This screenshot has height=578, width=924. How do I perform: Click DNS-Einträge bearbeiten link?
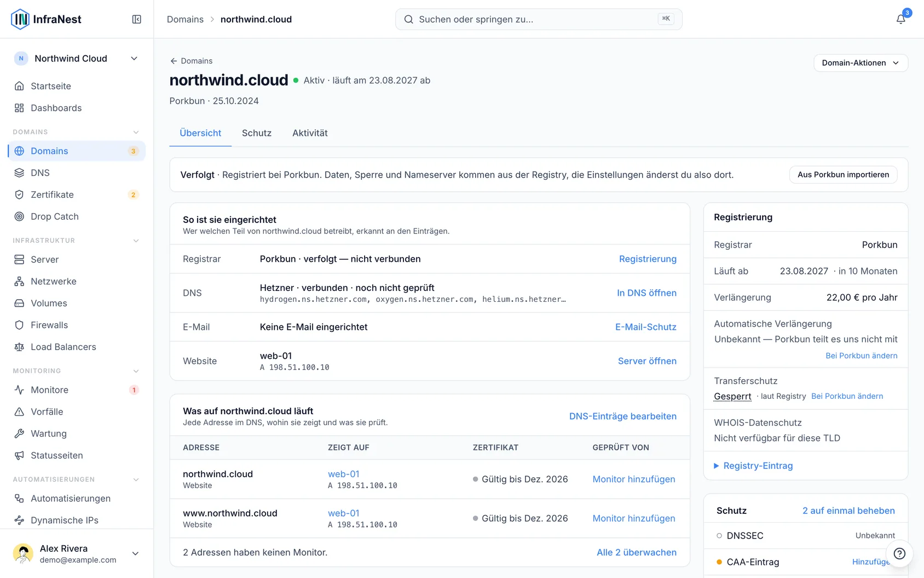(x=623, y=416)
